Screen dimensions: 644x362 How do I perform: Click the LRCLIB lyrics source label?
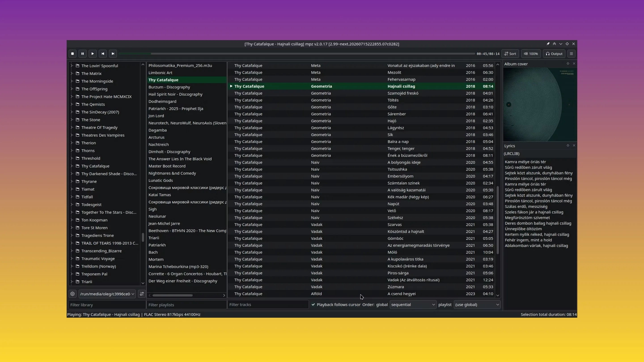tap(511, 154)
